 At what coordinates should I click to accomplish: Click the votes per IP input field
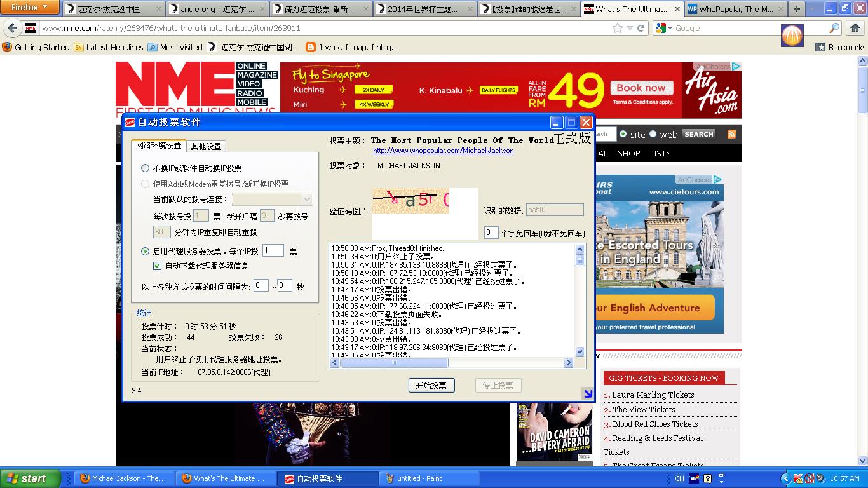[x=273, y=251]
